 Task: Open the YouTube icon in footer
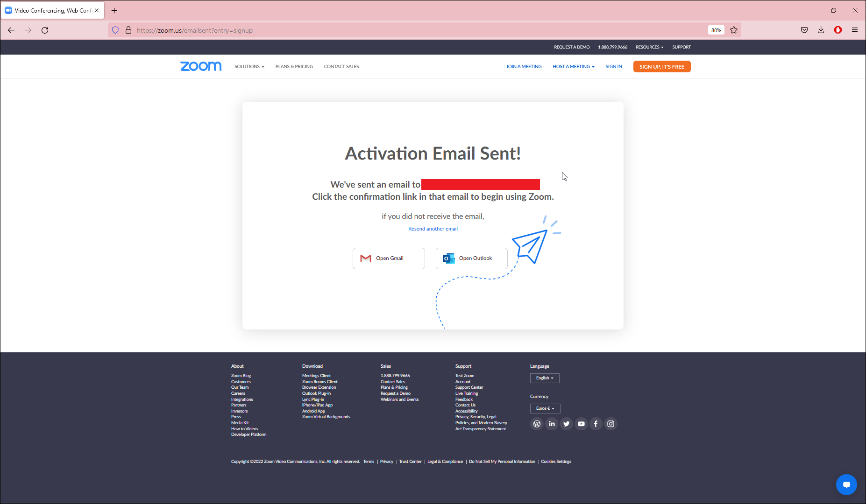point(581,424)
